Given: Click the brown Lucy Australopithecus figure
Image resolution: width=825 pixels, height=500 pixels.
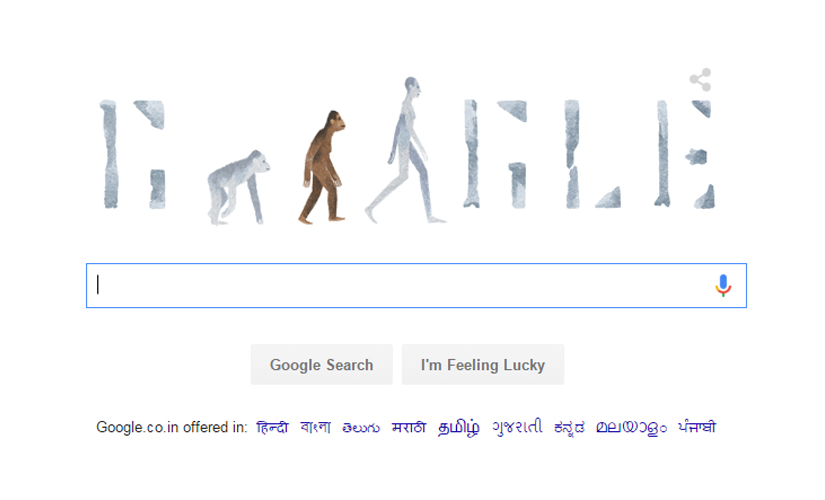Looking at the screenshot, I should tap(323, 167).
